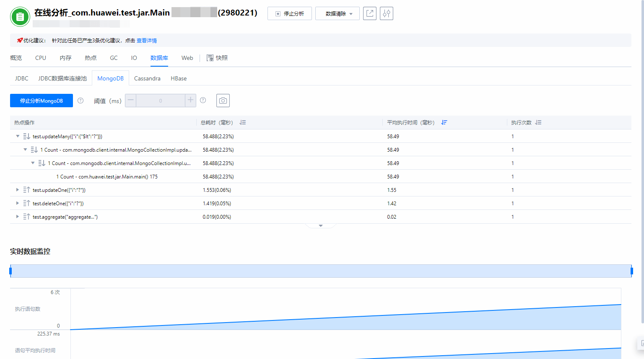The image size is (644, 359).
Task: Click the stop analysis button
Action: click(x=290, y=13)
